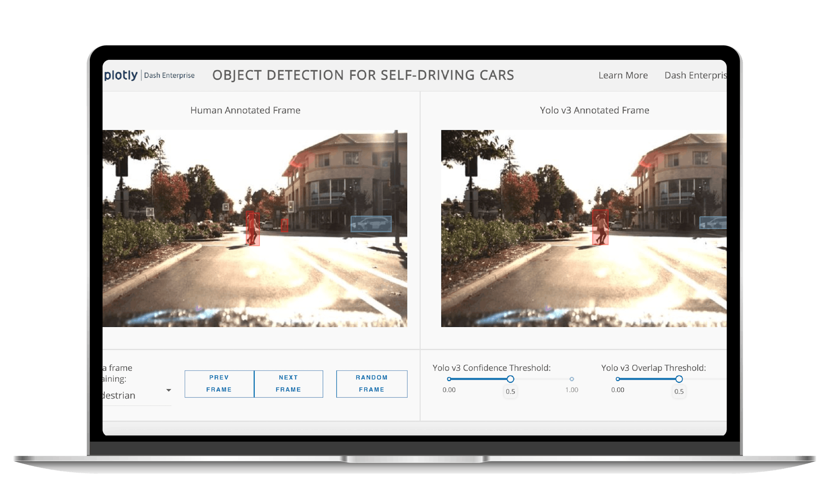826x504 pixels.
Task: Select red pedestrian box in Yolo v3 frame
Action: coord(600,227)
